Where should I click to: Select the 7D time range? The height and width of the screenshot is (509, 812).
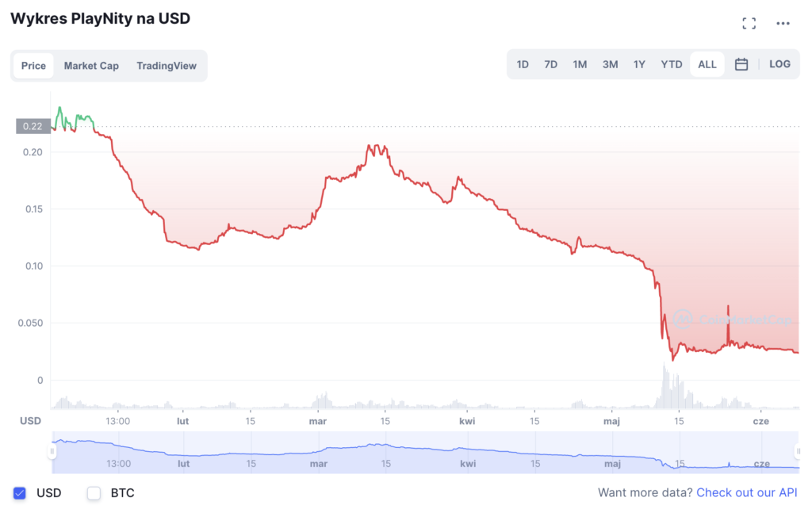550,64
